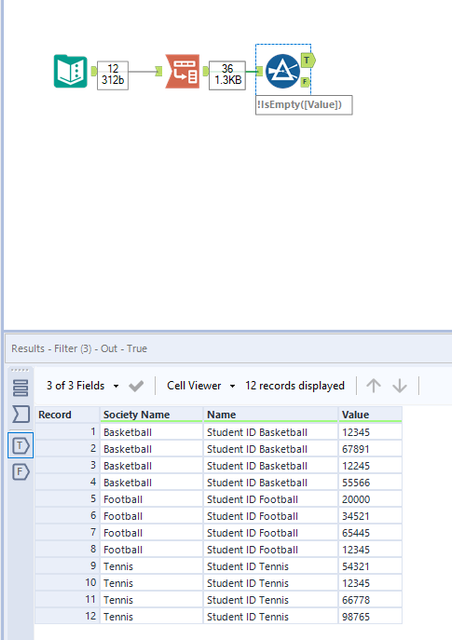Image resolution: width=452 pixels, height=640 pixels.
Task: Select the Name column header
Action: tap(271, 414)
